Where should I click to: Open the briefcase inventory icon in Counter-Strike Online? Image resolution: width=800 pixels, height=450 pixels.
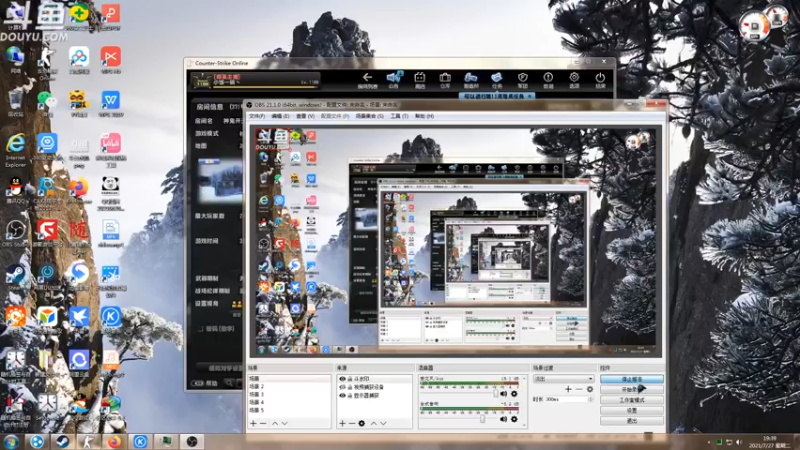[x=445, y=78]
